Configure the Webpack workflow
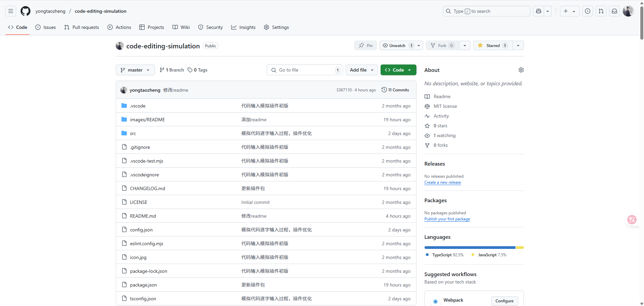644x306 pixels. click(x=504, y=301)
